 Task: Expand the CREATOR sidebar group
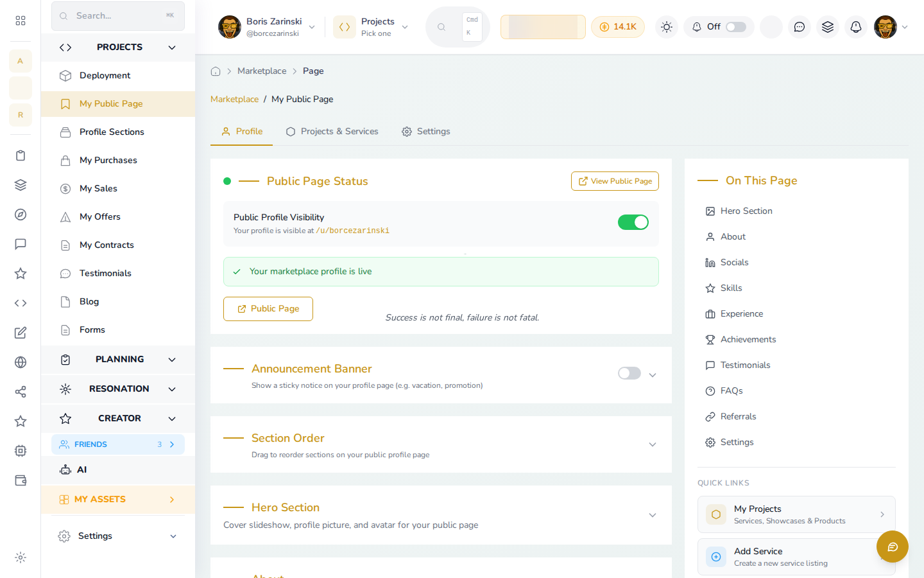(x=118, y=419)
